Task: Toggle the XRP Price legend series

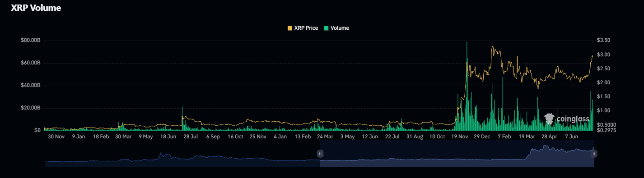Action: pyautogui.click(x=303, y=28)
